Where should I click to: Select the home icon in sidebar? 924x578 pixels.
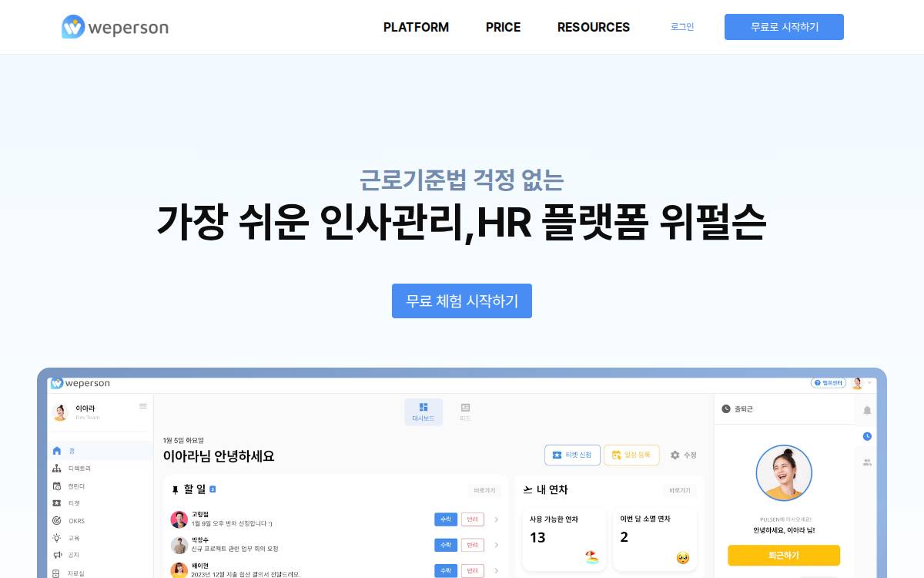pyautogui.click(x=56, y=451)
